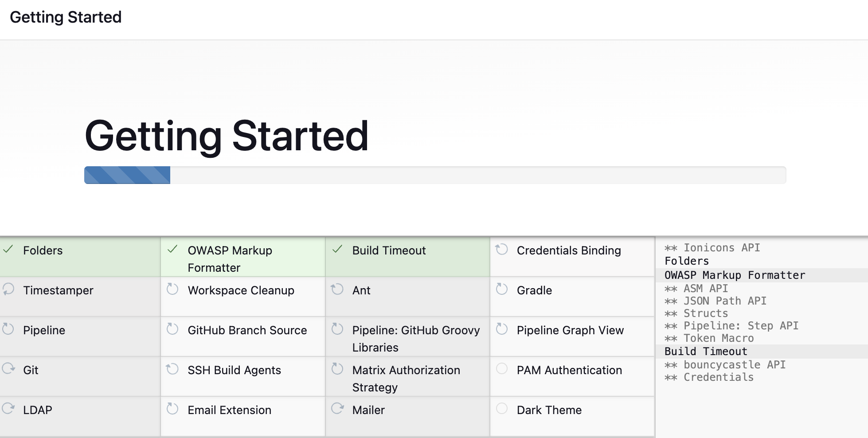Click the empty circle next to Dark Theme
Image resolution: width=868 pixels, height=438 pixels.
501,409
